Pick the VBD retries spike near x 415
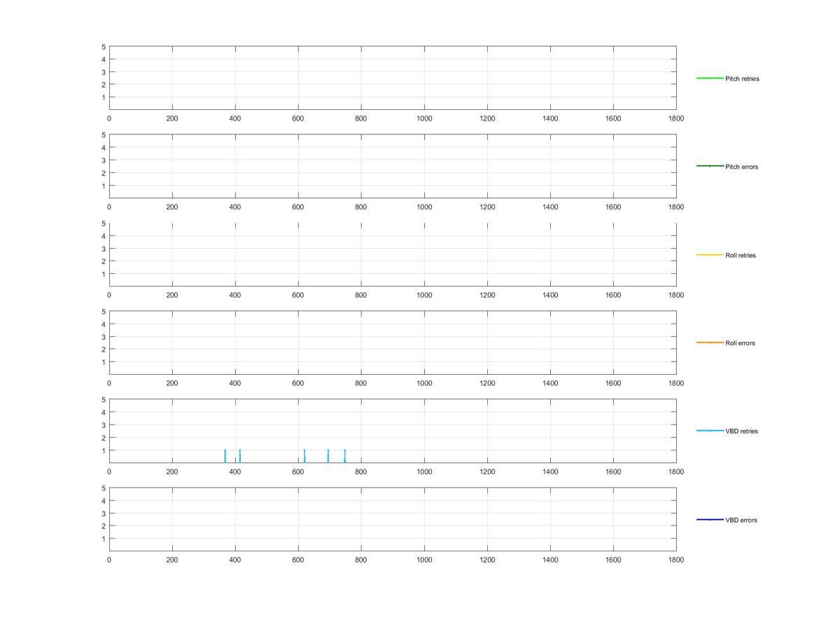Image resolution: width=840 pixels, height=620 pixels. [x=240, y=456]
